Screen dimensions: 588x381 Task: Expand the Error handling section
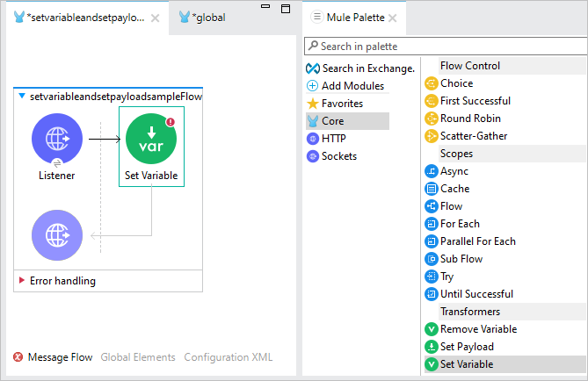(22, 280)
